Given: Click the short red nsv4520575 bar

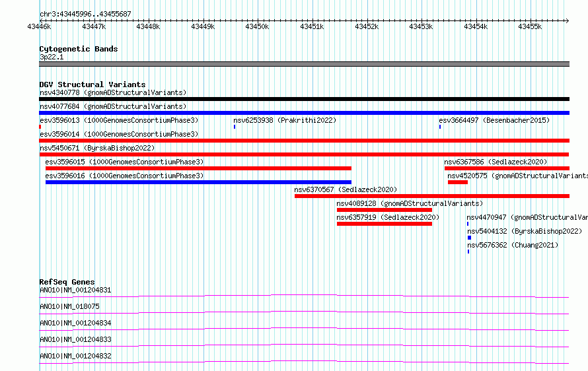Looking at the screenshot, I should click(x=457, y=182).
